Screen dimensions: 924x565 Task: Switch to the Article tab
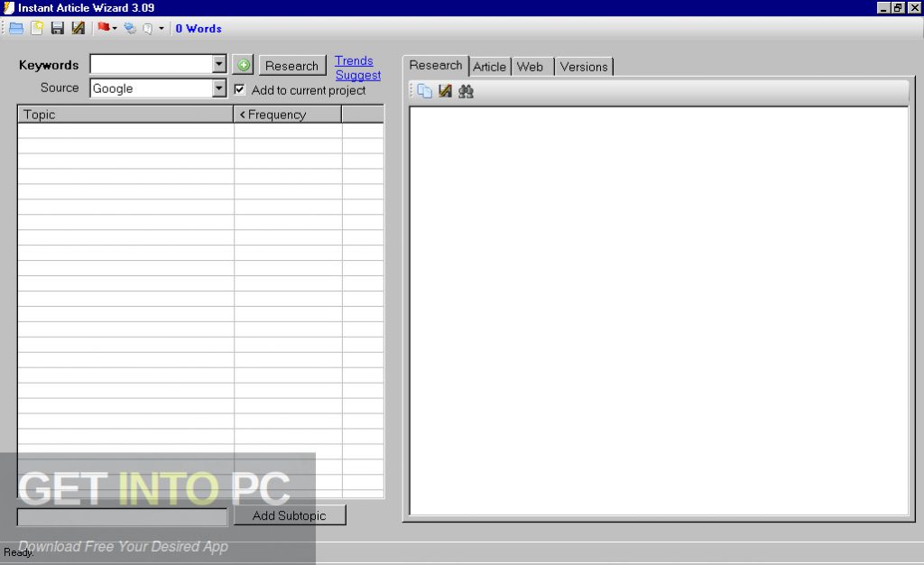(489, 67)
